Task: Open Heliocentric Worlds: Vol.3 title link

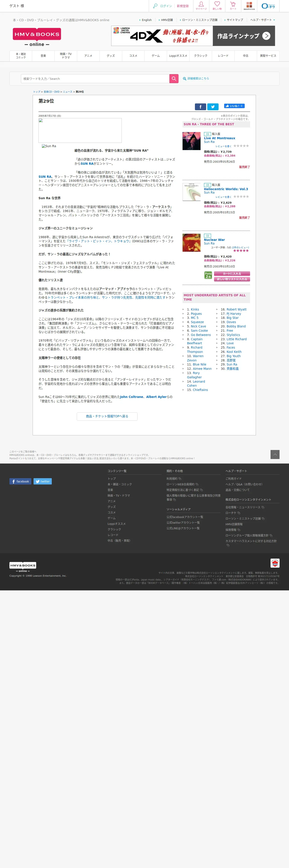Action: (x=226, y=189)
